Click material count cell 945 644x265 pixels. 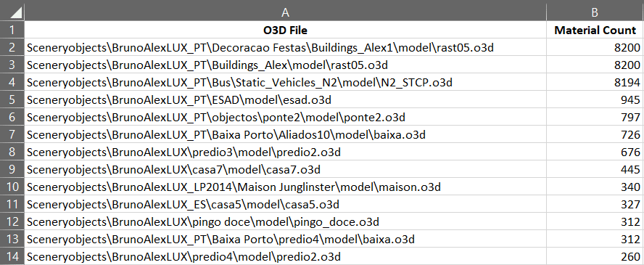coord(595,100)
